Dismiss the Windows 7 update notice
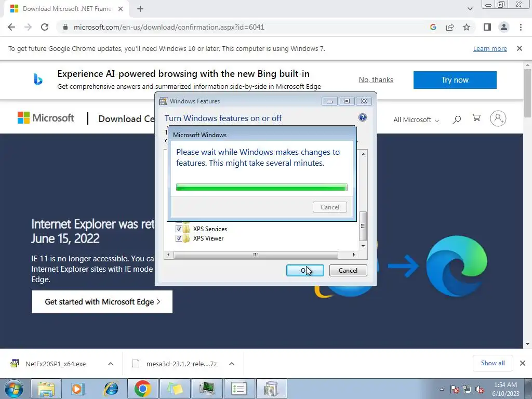Viewport: 532px width, 399px height. coord(520,48)
